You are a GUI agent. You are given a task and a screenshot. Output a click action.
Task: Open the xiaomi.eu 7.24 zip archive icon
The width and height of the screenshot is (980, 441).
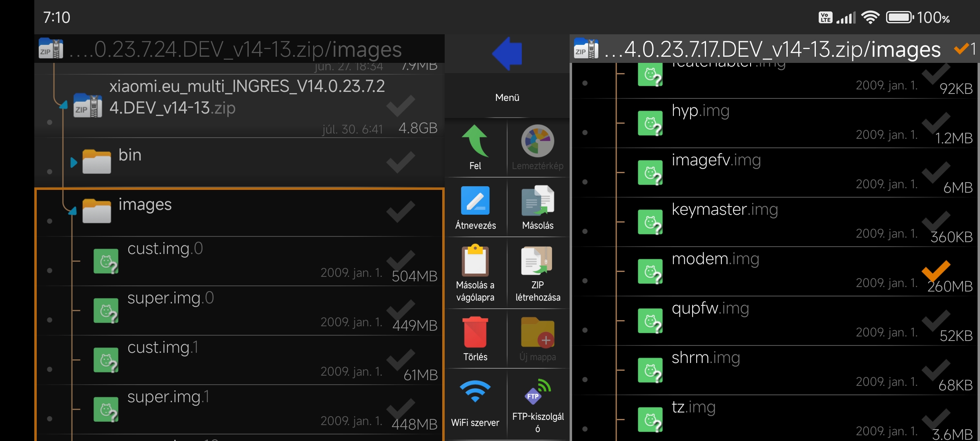point(87,106)
